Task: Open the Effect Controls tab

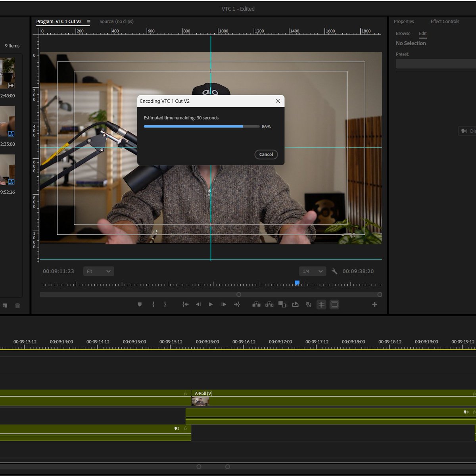Action: coord(445,21)
